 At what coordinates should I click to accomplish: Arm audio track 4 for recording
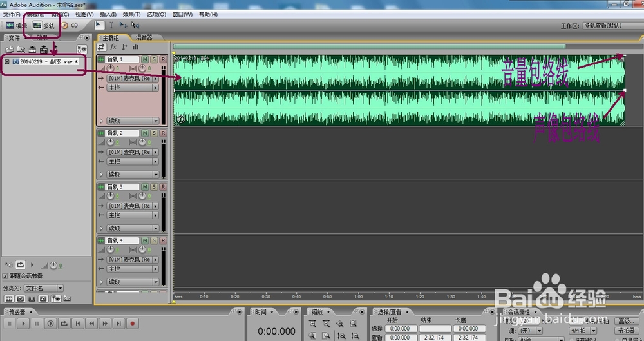click(163, 240)
